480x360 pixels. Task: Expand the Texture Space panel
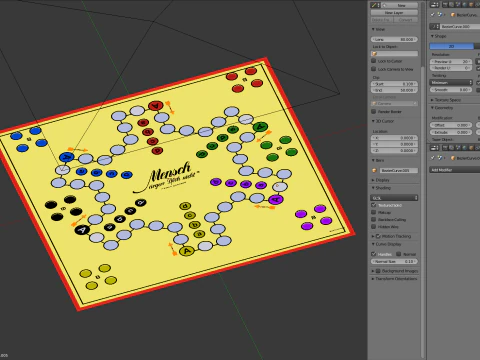[432, 100]
